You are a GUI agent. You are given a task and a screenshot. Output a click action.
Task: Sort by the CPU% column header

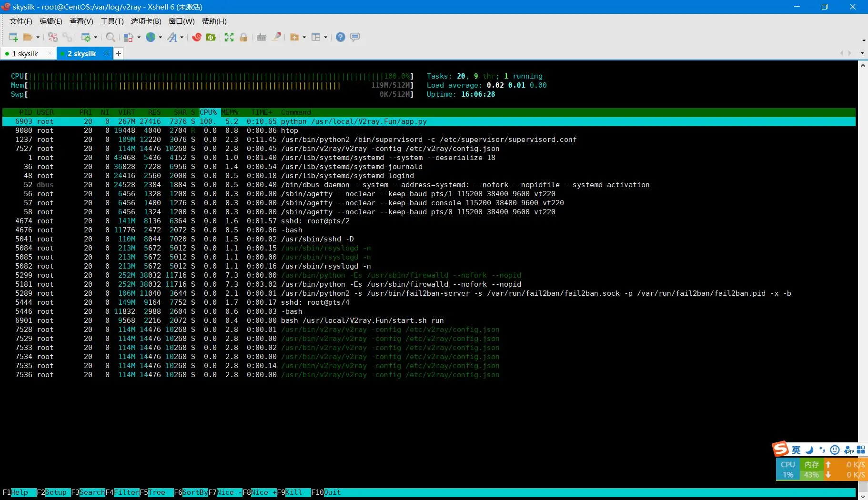pyautogui.click(x=208, y=112)
